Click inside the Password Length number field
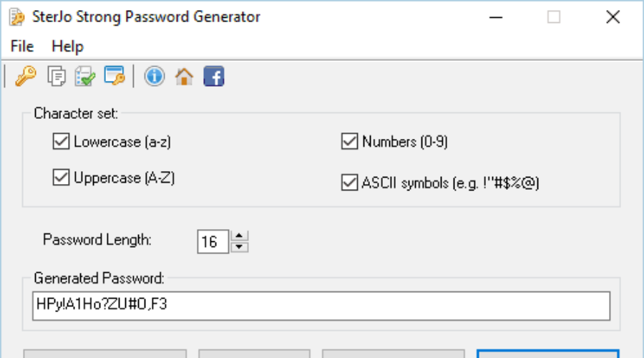This screenshot has height=358, width=644. [213, 242]
